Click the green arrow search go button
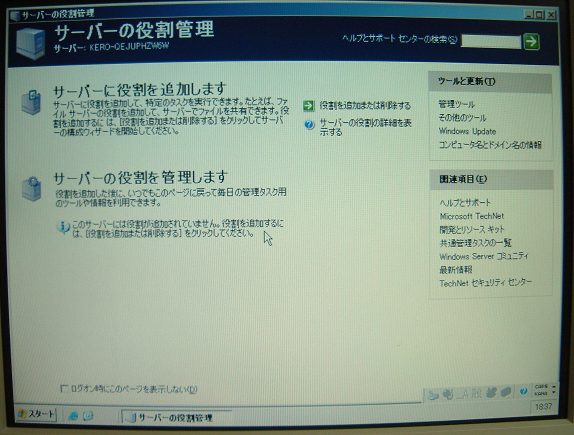The height and width of the screenshot is (435, 574). click(531, 41)
